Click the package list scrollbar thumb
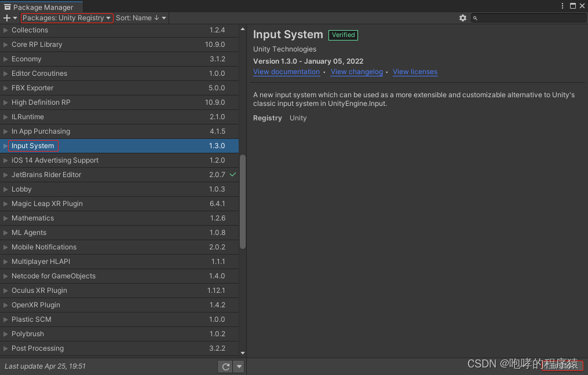The image size is (588, 375). point(243,201)
